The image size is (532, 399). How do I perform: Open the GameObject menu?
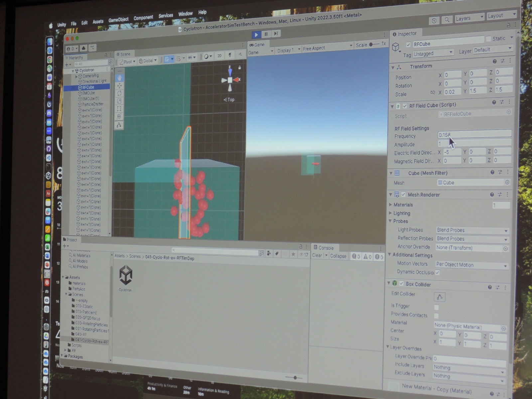118,20
